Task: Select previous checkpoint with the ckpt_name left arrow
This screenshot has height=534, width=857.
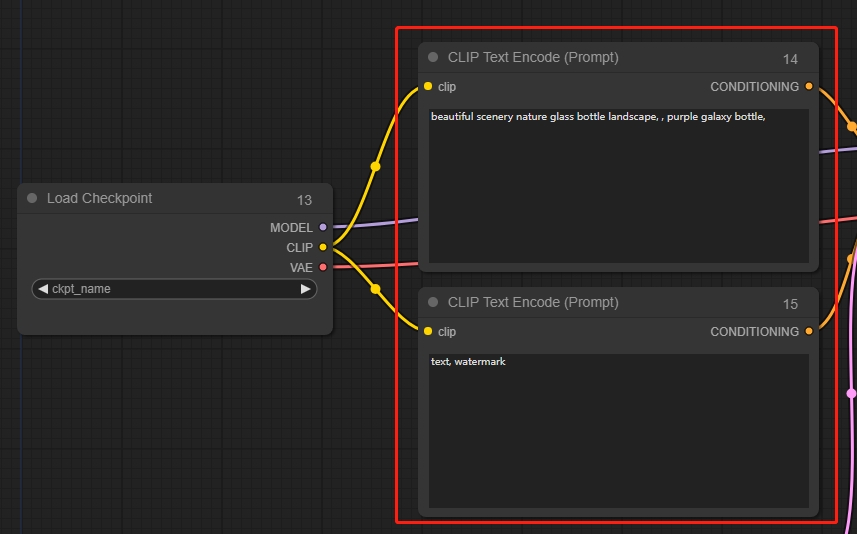Action: coord(43,289)
